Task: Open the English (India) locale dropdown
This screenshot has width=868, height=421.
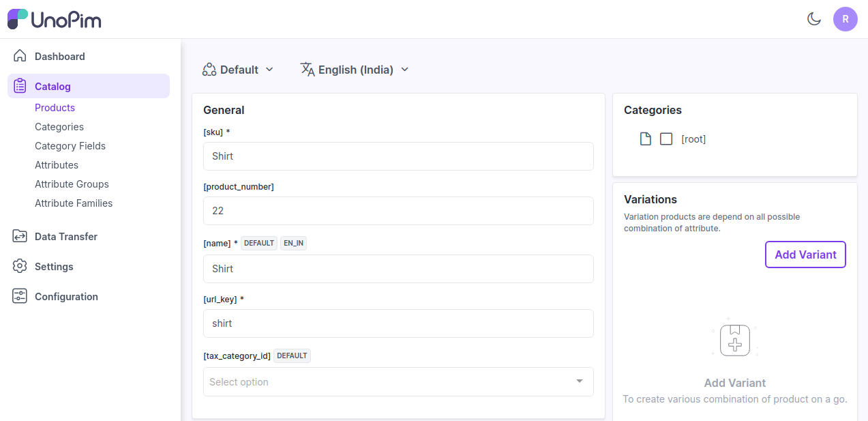Action: [x=355, y=70]
